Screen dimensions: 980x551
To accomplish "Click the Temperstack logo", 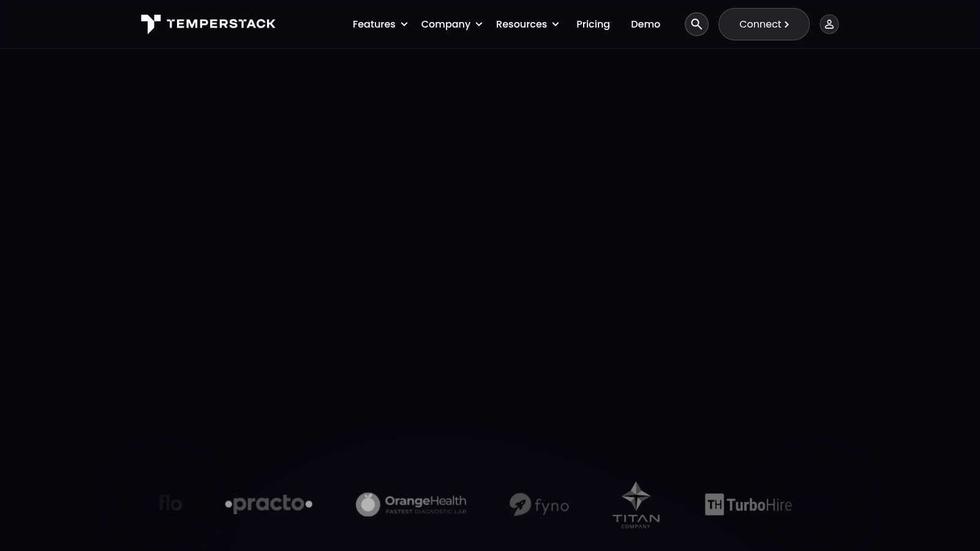I will 208,24.
